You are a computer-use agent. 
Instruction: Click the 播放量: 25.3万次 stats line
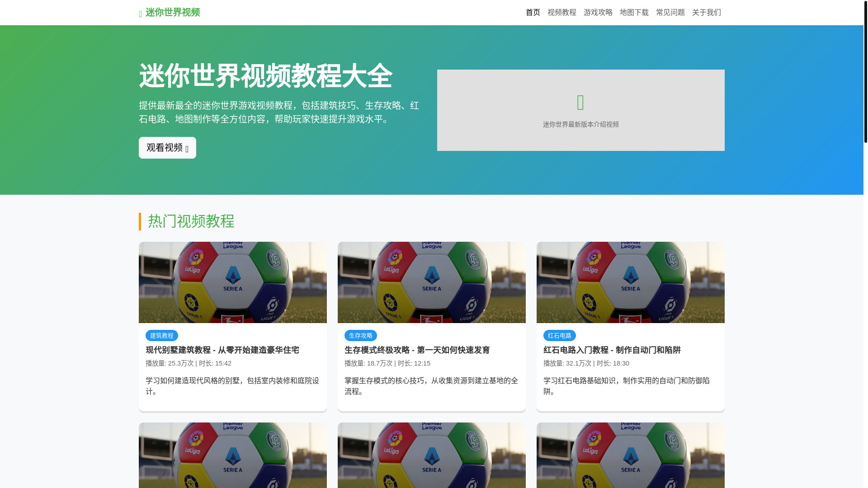click(x=189, y=363)
